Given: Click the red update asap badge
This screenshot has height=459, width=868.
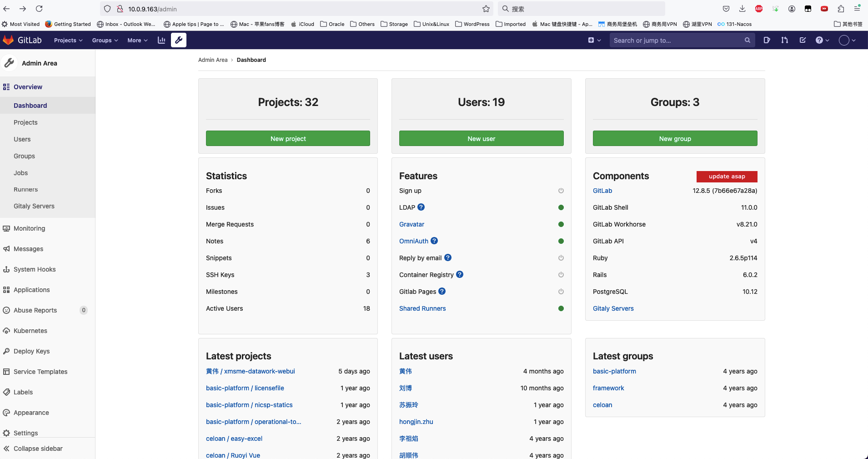Looking at the screenshot, I should point(727,176).
